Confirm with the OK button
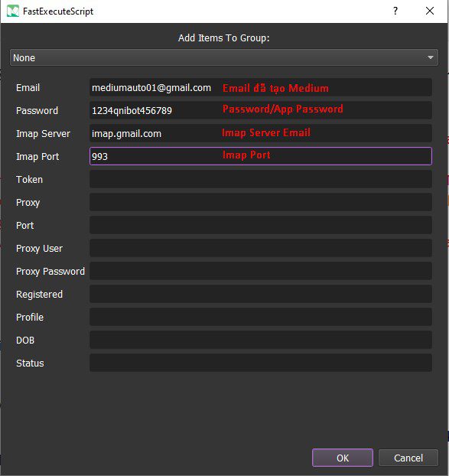Screen dimensions: 449x476 coord(343,458)
